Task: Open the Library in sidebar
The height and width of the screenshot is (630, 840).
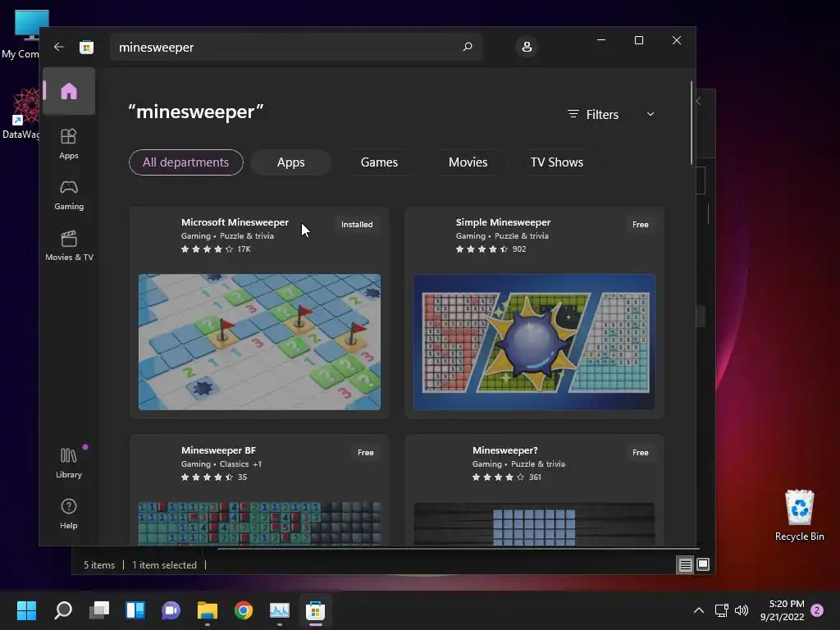Action: tap(69, 463)
